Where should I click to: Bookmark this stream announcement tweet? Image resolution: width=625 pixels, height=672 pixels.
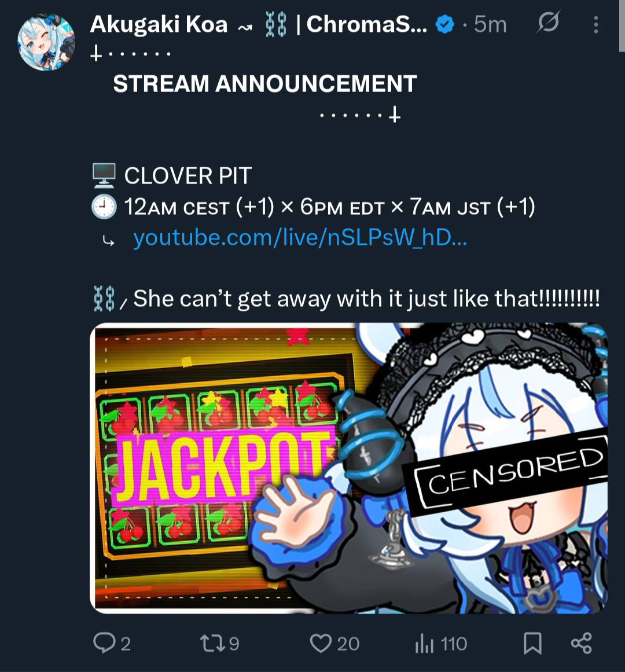pos(532,643)
